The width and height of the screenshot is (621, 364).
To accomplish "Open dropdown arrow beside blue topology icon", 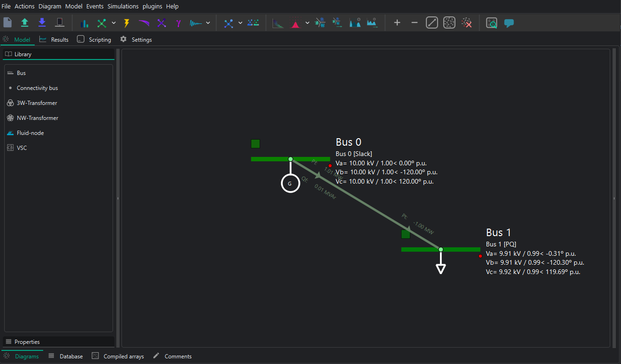I will [x=240, y=22].
